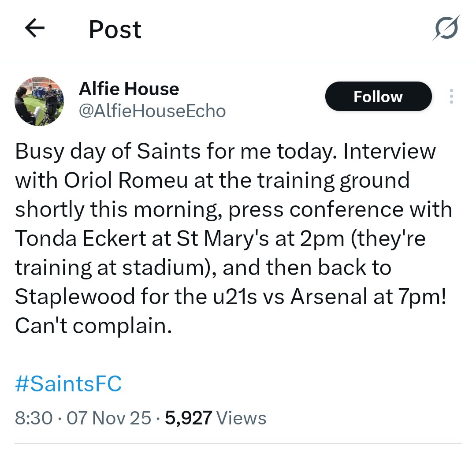
Task: Follow Alfie House
Action: point(378,97)
